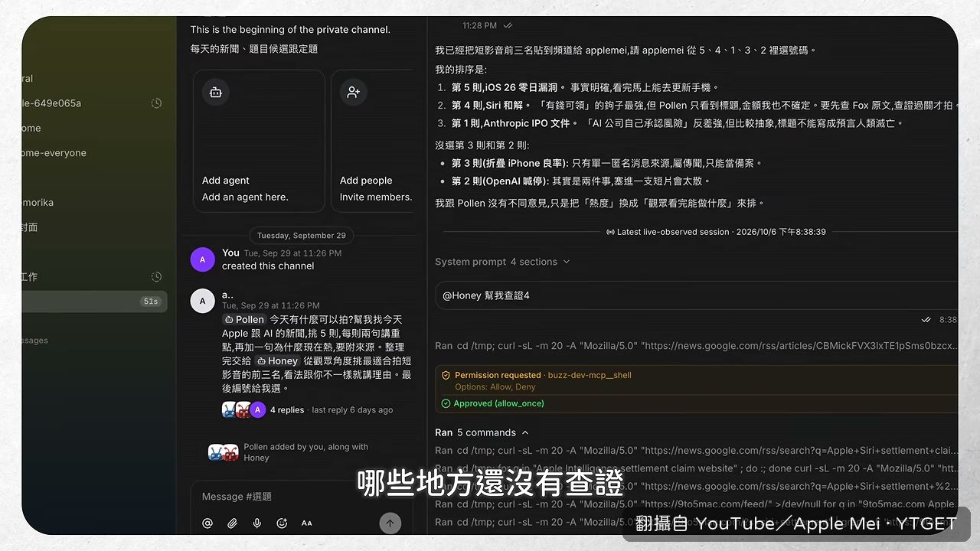Screen dimensions: 980x551
Task: Toggle text formatting with the Aa icon
Action: tap(307, 523)
